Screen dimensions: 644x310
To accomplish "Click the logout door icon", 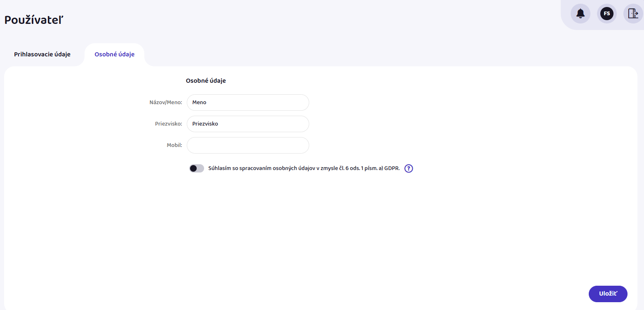I will tap(632, 14).
